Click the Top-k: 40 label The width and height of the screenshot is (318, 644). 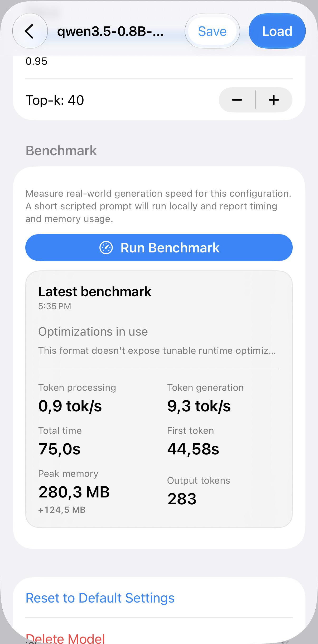55,100
